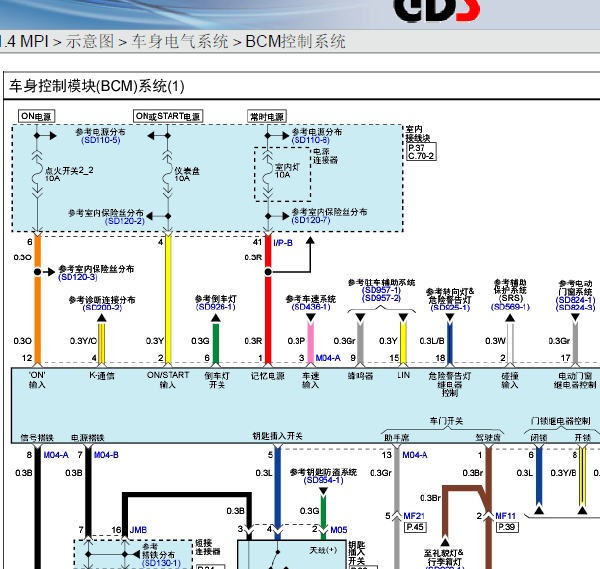Image resolution: width=600 pixels, height=569 pixels.
Task: Open the SD824-3 power window reference
Action: coord(576,308)
